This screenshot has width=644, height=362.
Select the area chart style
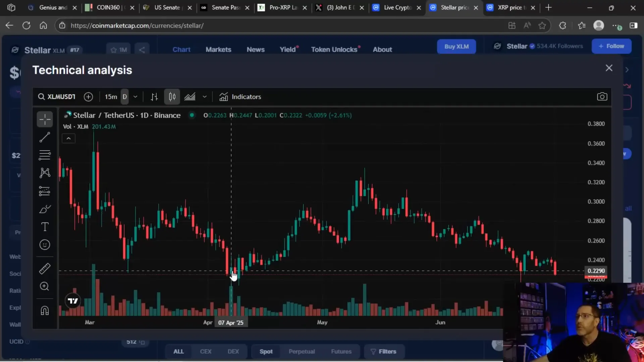click(x=190, y=97)
